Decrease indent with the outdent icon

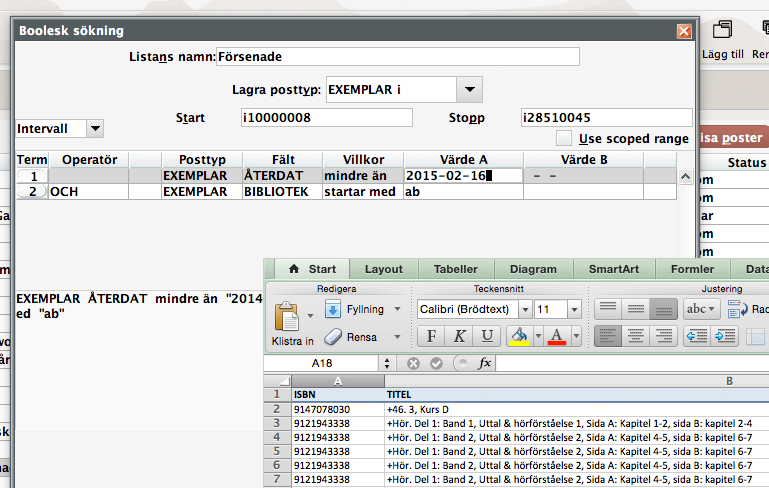(697, 336)
